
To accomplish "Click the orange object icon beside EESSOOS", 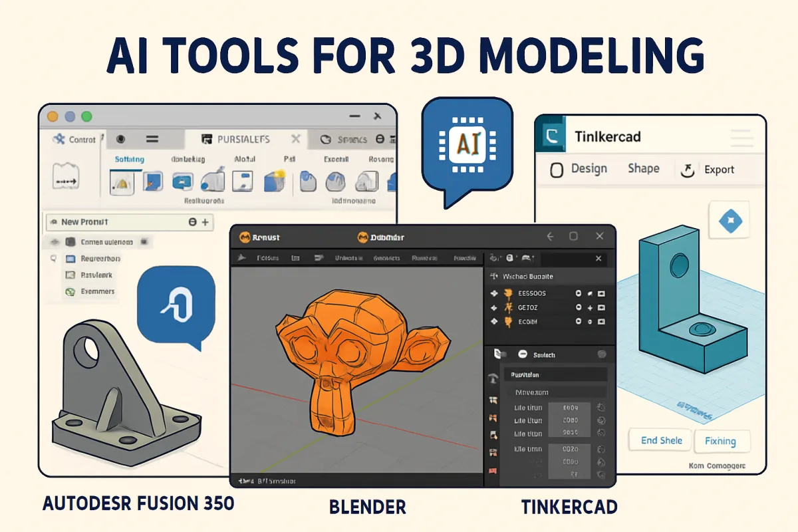I will coord(507,293).
